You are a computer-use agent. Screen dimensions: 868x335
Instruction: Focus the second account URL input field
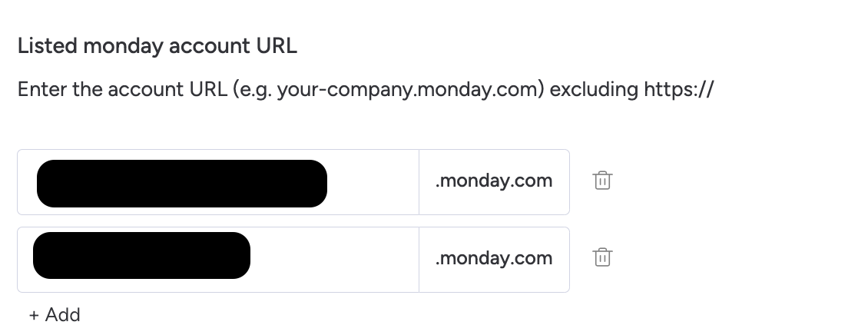(218, 260)
